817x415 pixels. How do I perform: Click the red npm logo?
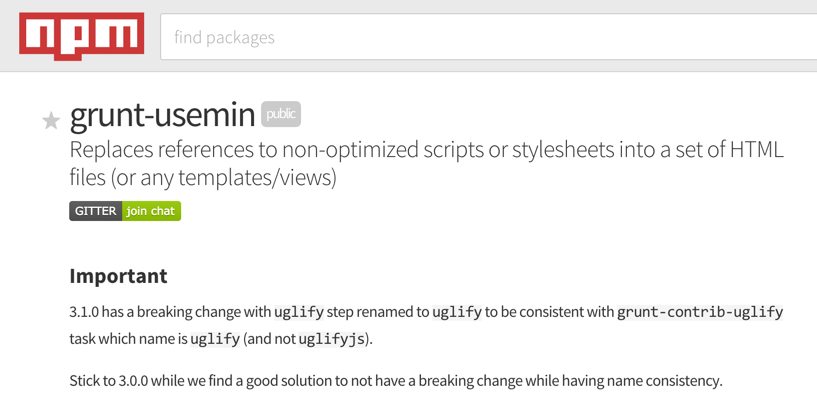[x=82, y=36]
